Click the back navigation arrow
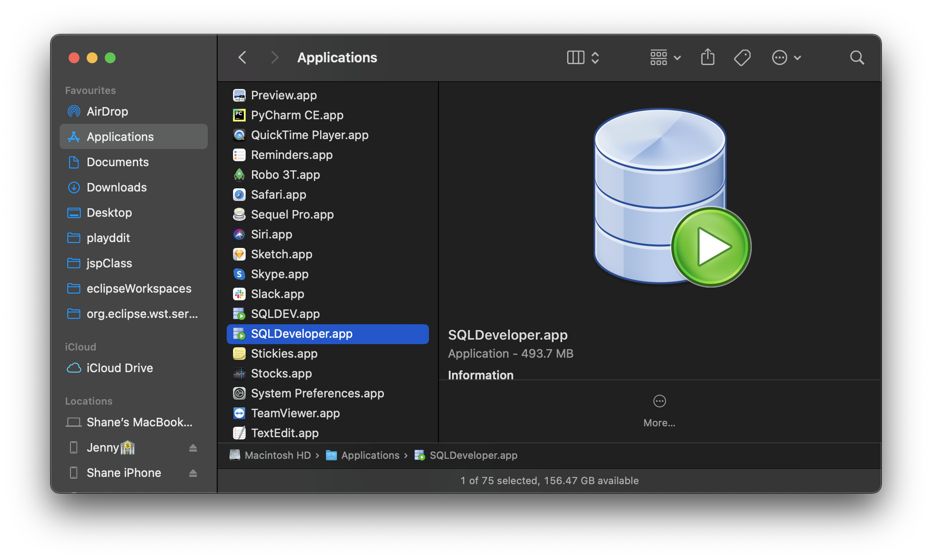Screen dimensions: 932x560 (x=242, y=57)
